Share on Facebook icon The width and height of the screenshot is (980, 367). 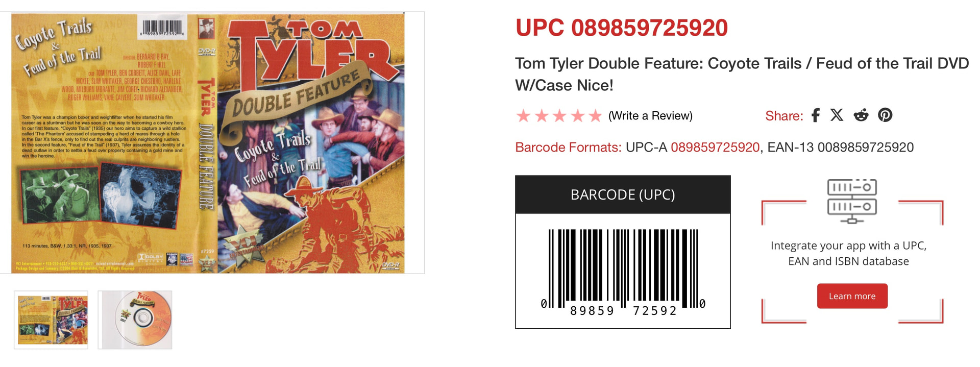coord(816,115)
